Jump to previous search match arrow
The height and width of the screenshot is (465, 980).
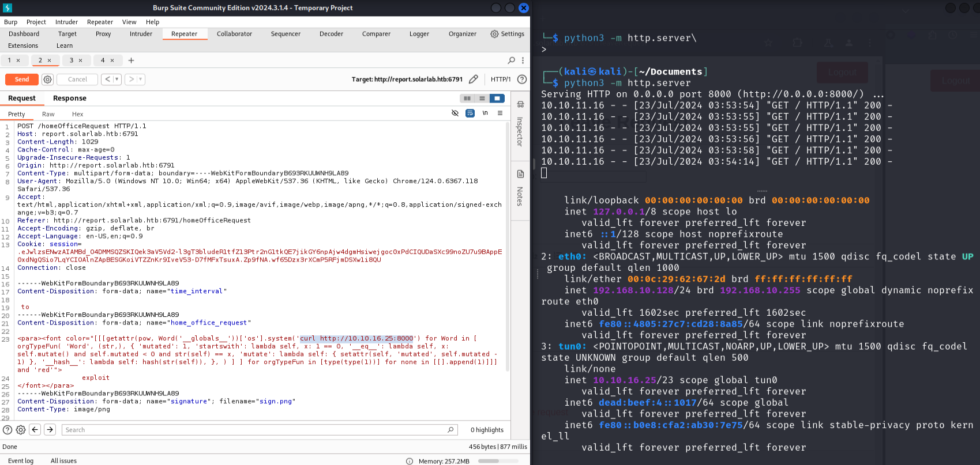click(35, 430)
